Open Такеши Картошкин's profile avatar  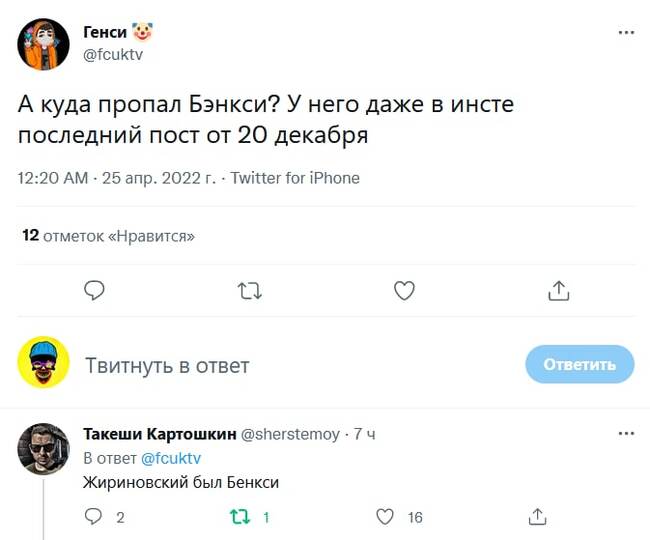tap(44, 450)
